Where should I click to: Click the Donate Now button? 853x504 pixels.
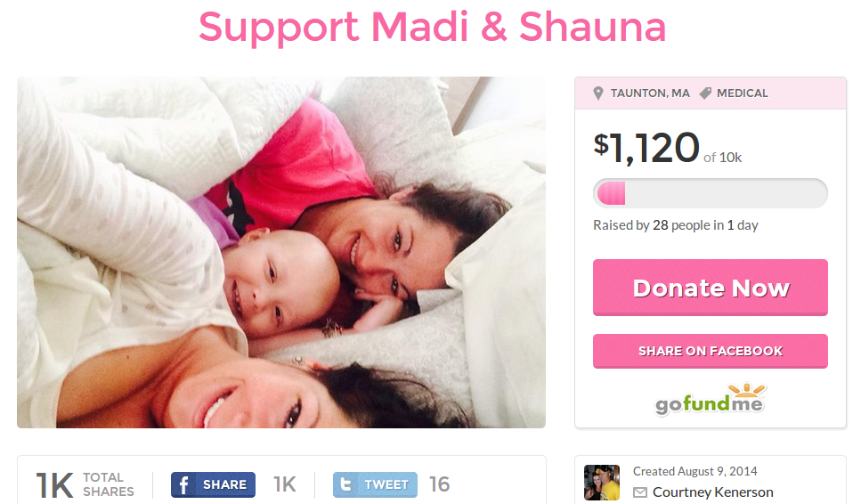(711, 288)
